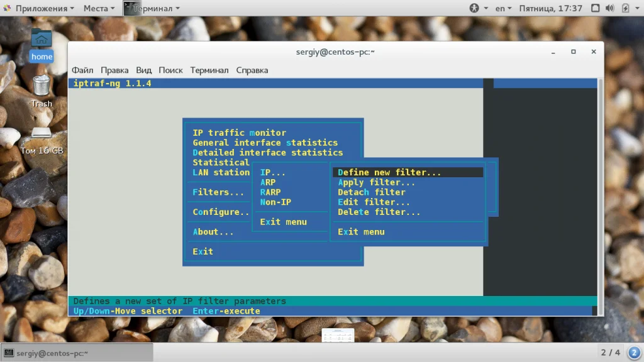Viewport: 644px width, 362px height.
Task: Select Edit filter... entry
Action: [374, 202]
